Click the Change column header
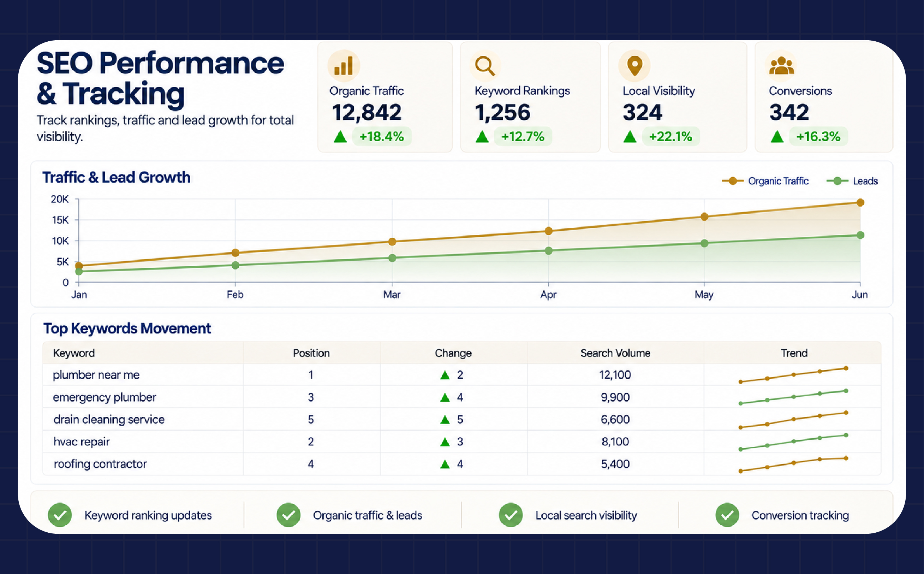Viewport: 924px width, 574px height. pyautogui.click(x=453, y=353)
